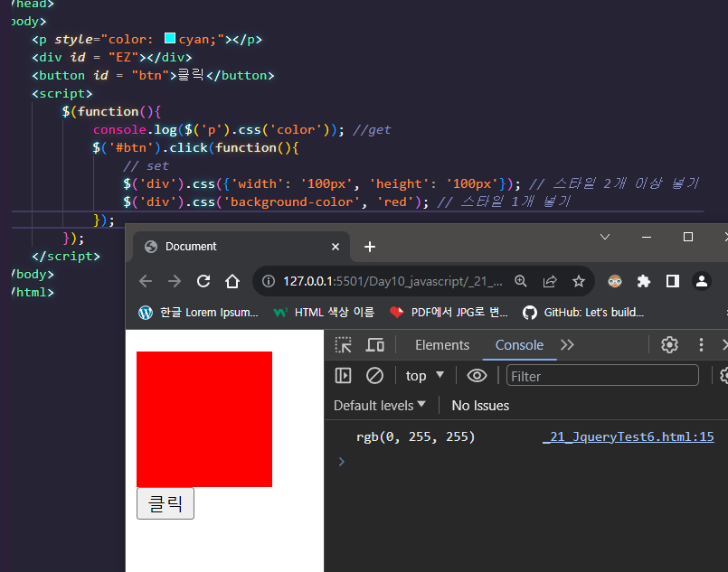Bookmark this page with the star
Image resolution: width=728 pixels, height=572 pixels.
(579, 281)
